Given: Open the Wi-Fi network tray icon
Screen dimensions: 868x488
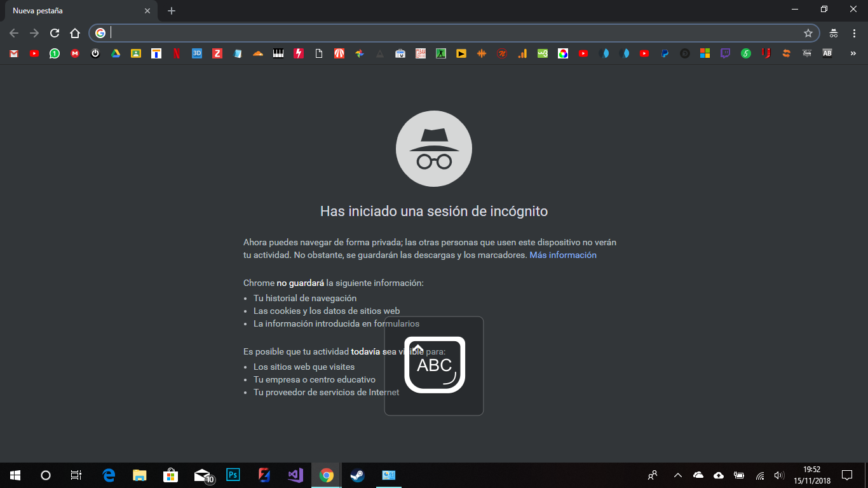Looking at the screenshot, I should click(x=759, y=475).
